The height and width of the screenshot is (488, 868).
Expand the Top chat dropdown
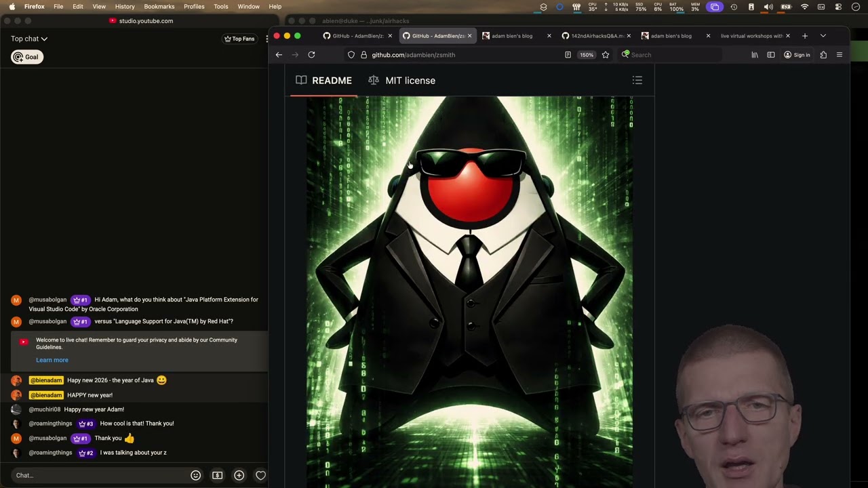pos(29,39)
